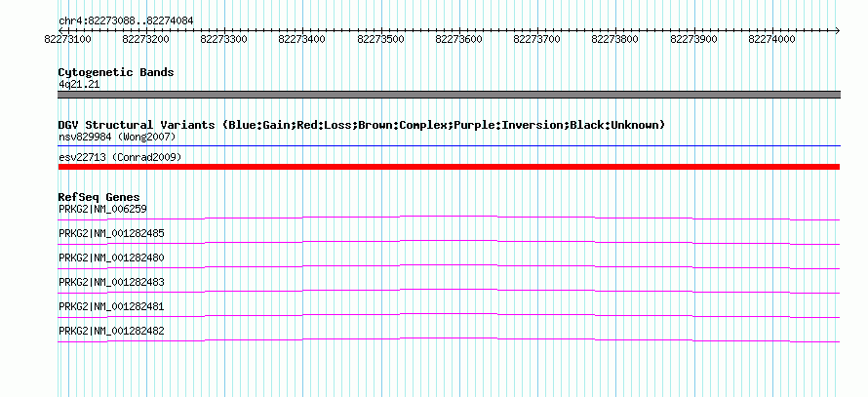Open the Cytogenetic Bands track title
Viewport: 868px width, 397px height.
(116, 72)
